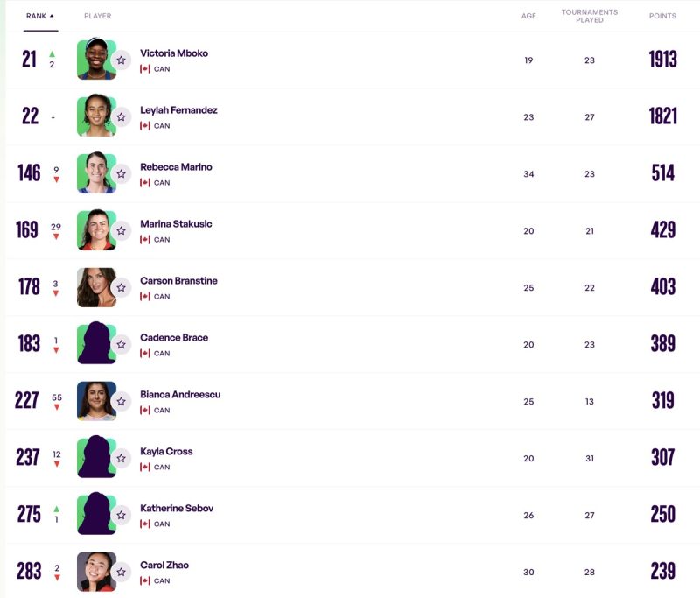Click the Points column header

pyautogui.click(x=662, y=16)
